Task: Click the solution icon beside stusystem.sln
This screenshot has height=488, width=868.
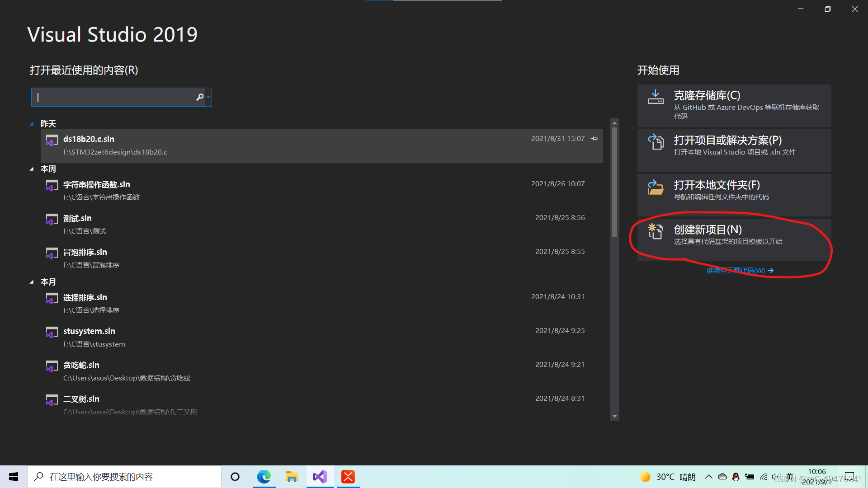Action: (52, 332)
